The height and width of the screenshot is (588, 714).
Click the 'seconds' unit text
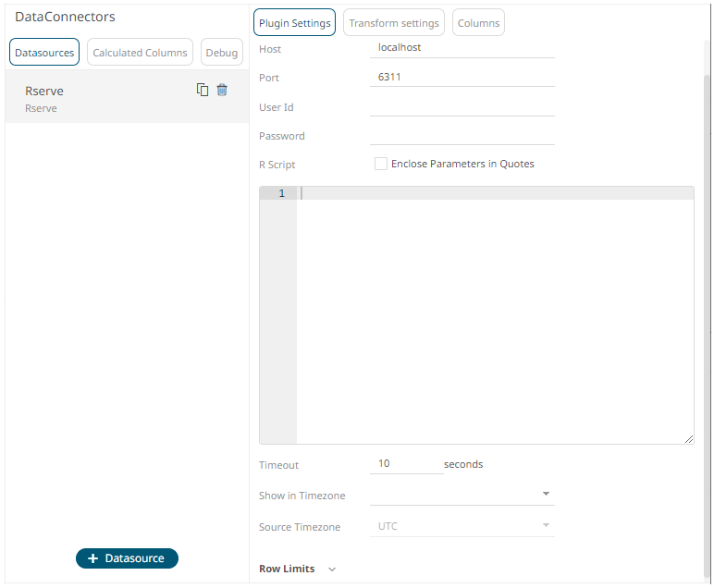(463, 464)
